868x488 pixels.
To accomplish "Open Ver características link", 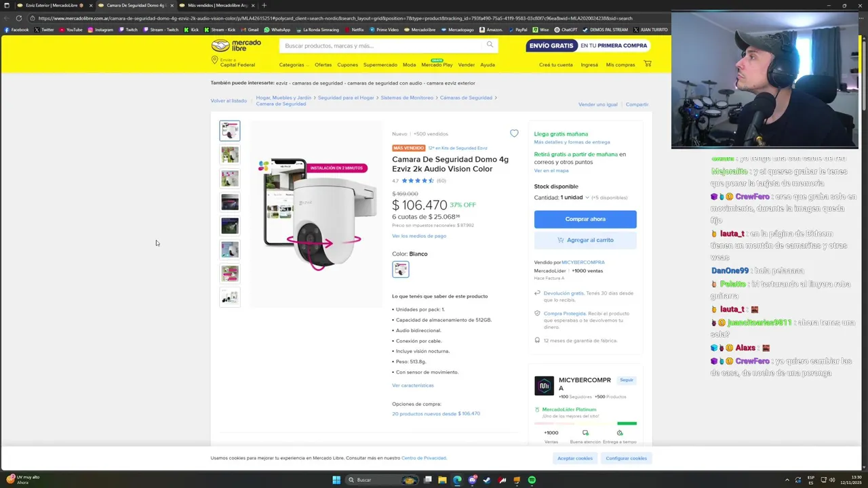I will tap(412, 385).
